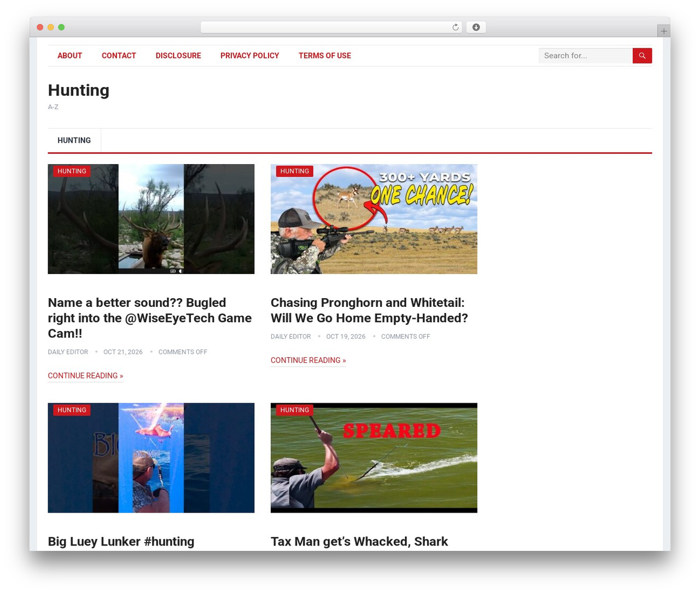Click 'Comments Off' under the elk post
Viewport: 700px width, 593px height.
pos(183,352)
